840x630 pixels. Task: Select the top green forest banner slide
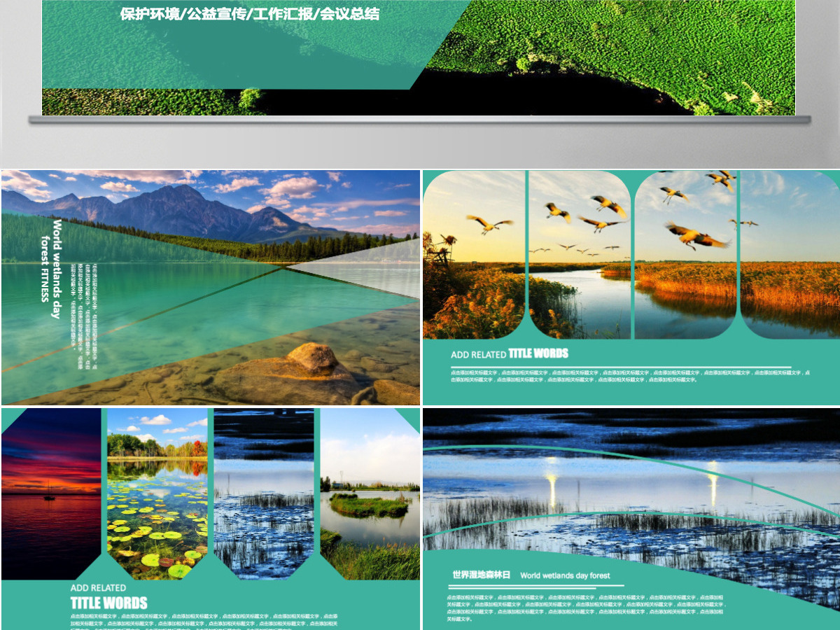click(419, 57)
